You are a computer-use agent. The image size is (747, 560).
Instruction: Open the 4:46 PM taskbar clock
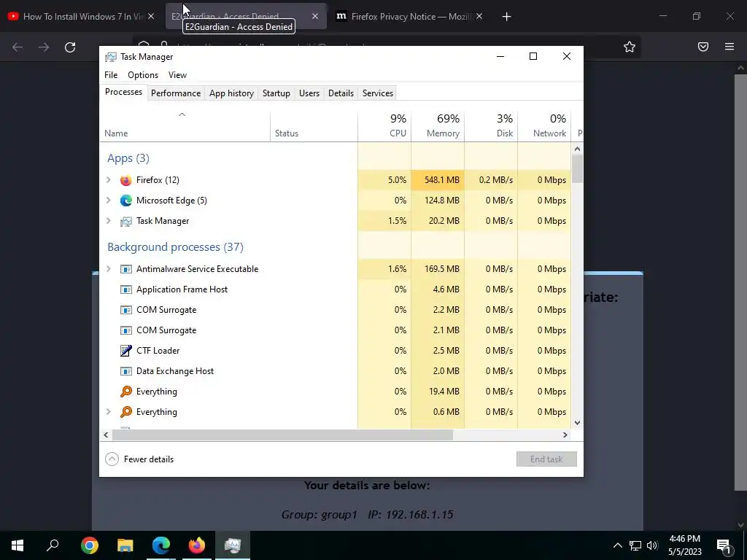click(x=684, y=545)
